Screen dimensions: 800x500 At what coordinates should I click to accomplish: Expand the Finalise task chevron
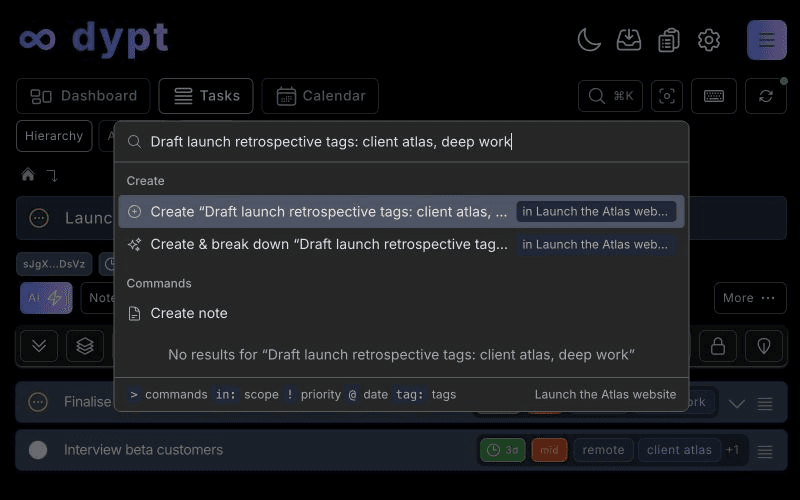click(736, 404)
